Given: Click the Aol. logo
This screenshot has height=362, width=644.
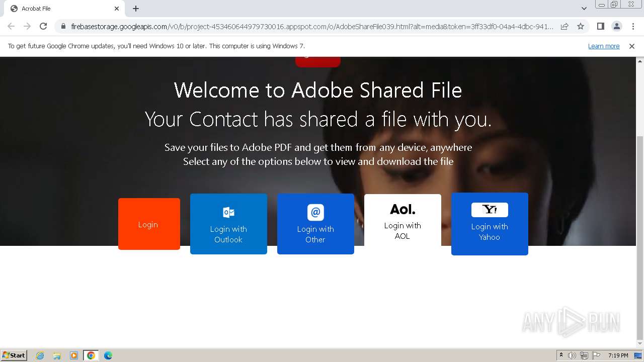Looking at the screenshot, I should 403,209.
